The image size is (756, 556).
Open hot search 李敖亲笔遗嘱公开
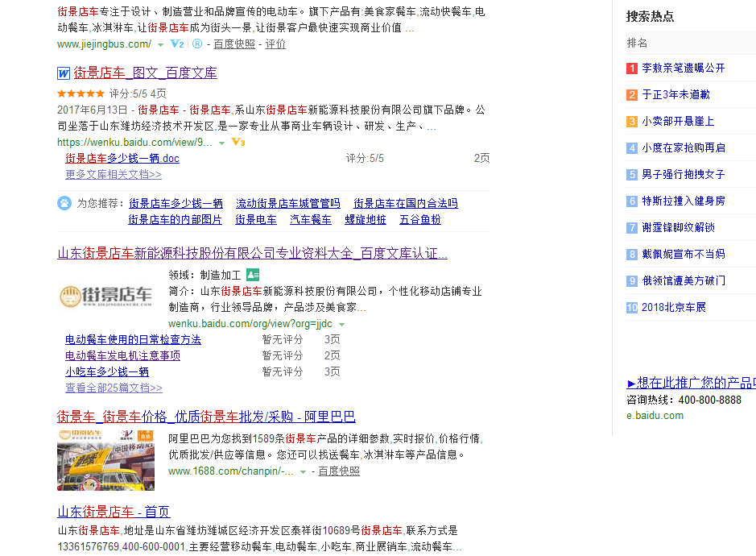pos(684,68)
